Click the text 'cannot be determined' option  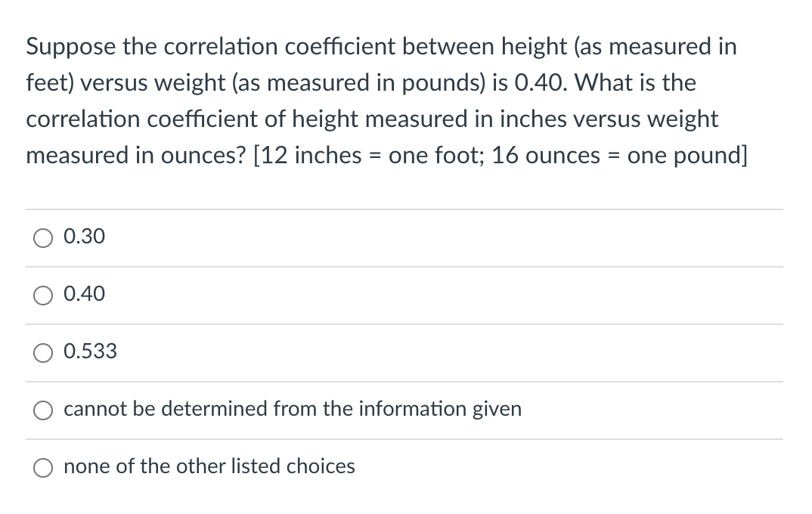click(x=293, y=408)
